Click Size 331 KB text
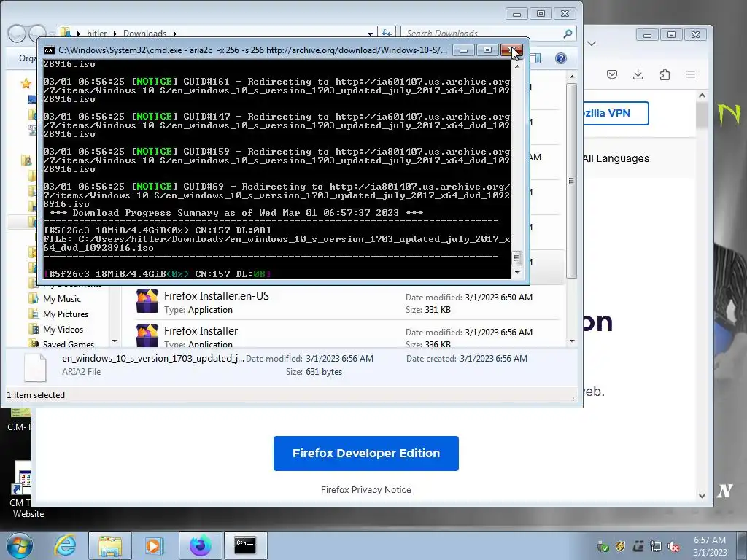 (427, 309)
